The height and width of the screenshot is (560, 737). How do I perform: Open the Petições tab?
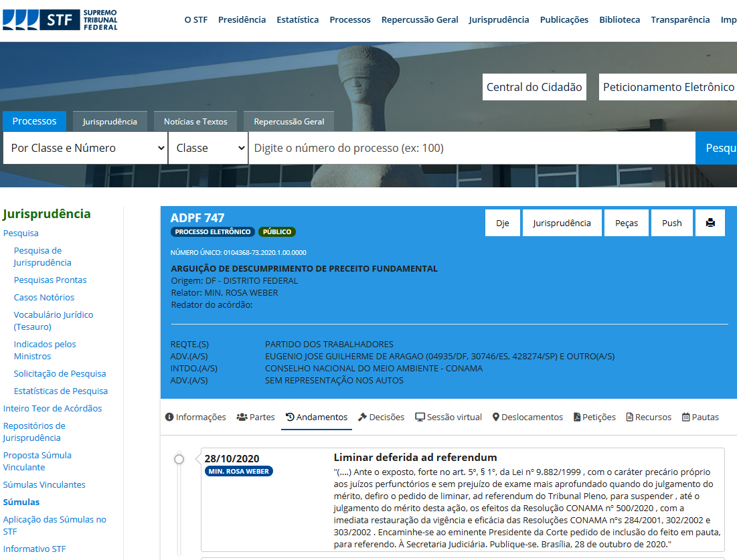pos(594,417)
